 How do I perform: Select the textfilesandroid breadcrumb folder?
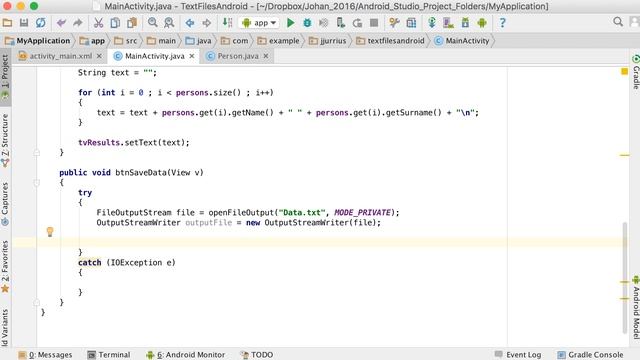pyautogui.click(x=390, y=41)
